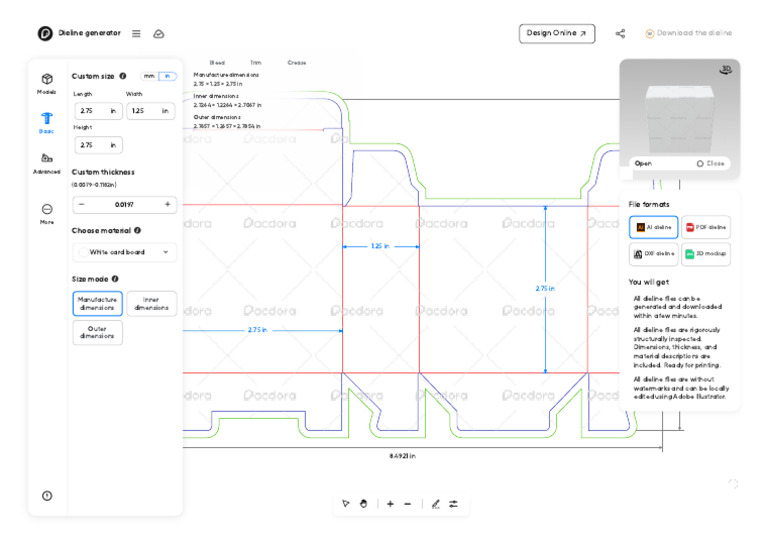
Task: Click the Trim legend label
Action: point(256,63)
